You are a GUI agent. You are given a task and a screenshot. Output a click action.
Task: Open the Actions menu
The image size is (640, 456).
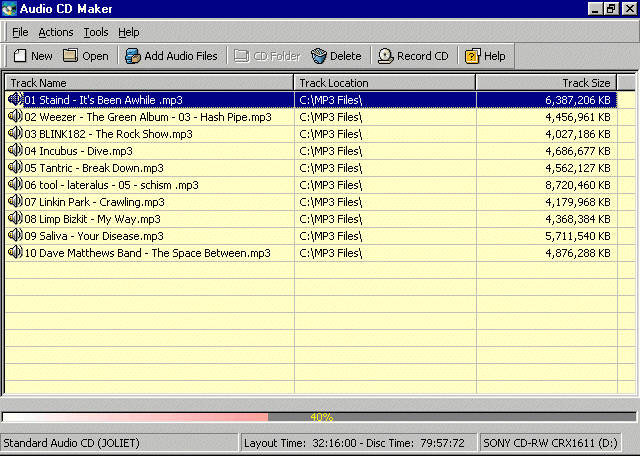pyautogui.click(x=55, y=32)
